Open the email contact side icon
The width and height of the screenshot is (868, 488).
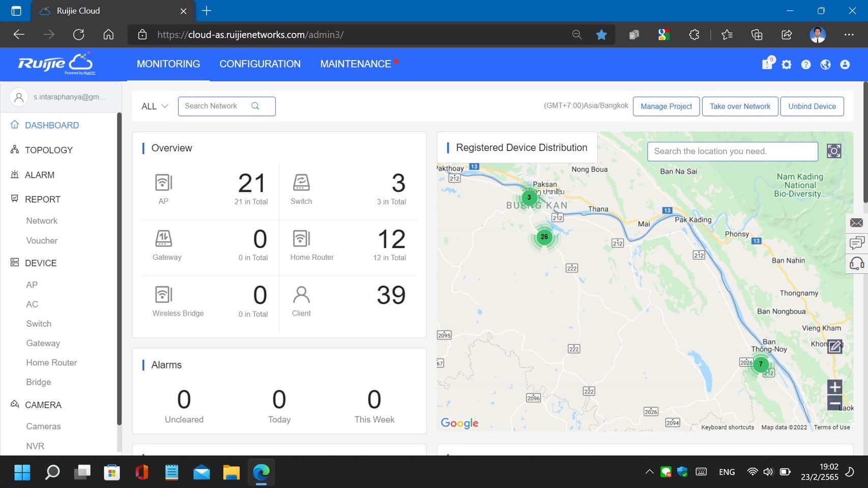856,223
